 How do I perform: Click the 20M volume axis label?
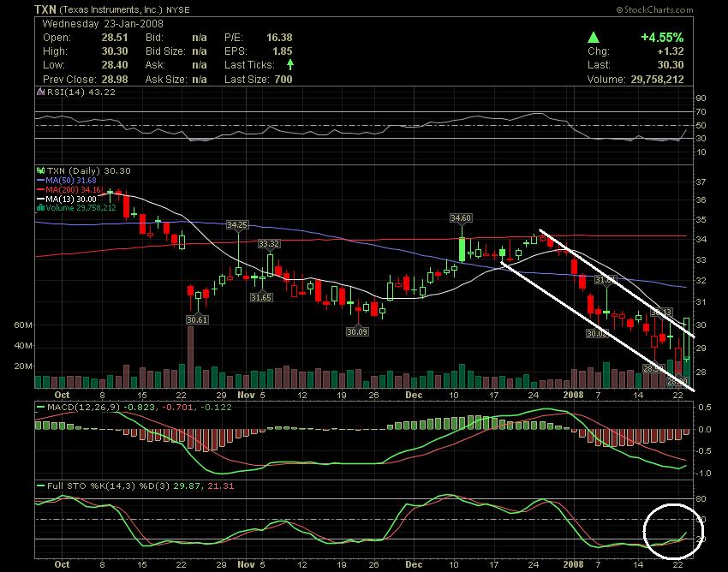(23, 366)
